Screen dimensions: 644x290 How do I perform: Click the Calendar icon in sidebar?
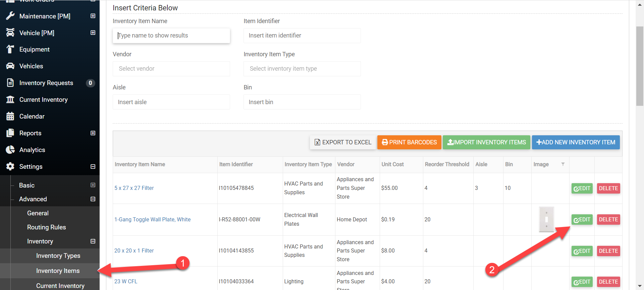[10, 116]
